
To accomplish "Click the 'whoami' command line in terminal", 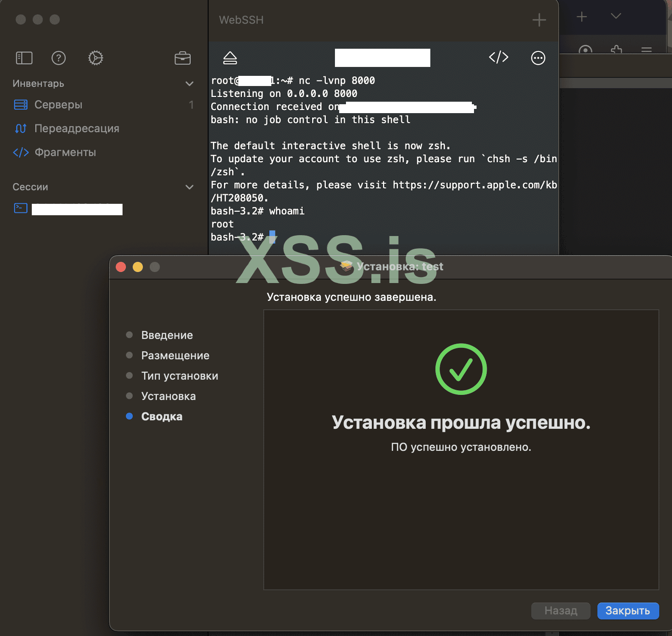I will [257, 211].
